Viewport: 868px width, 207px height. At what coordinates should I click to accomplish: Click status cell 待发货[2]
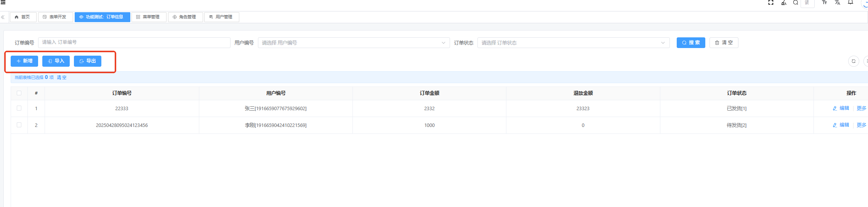click(x=737, y=125)
